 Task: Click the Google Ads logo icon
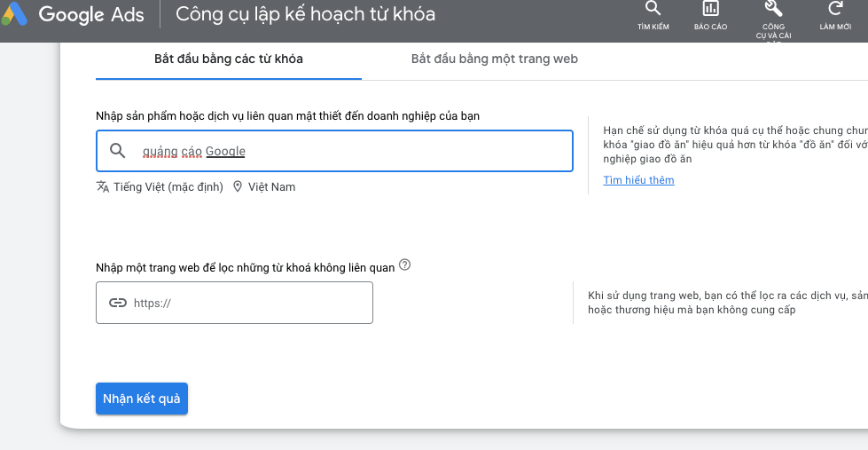[x=14, y=14]
